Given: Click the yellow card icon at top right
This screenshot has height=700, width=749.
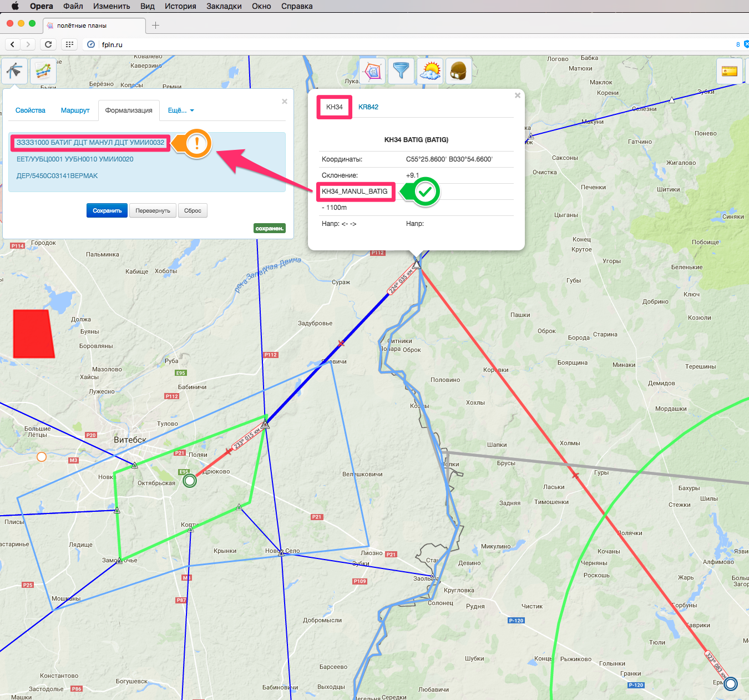Looking at the screenshot, I should pos(729,71).
